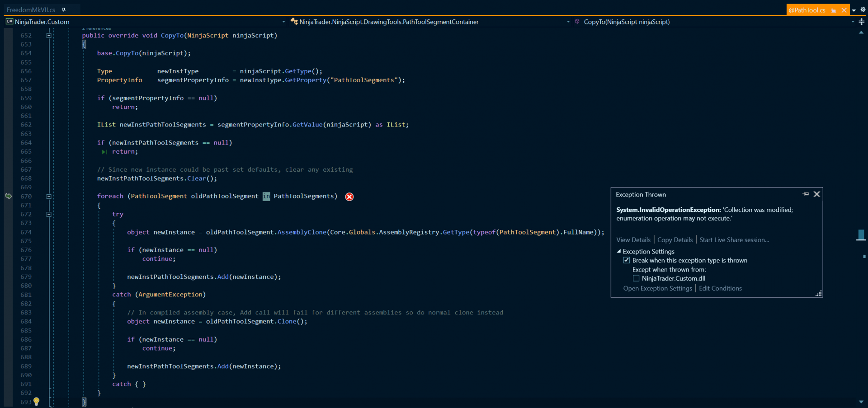
Task: Open the PathToolSegmentContainer type dropdown
Action: 568,22
